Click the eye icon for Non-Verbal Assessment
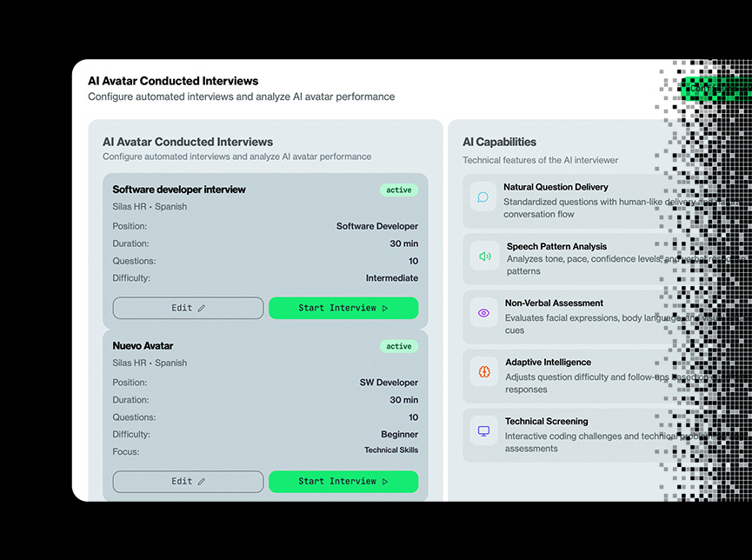Screen dimensions: 752x560 pyautogui.click(x=484, y=313)
